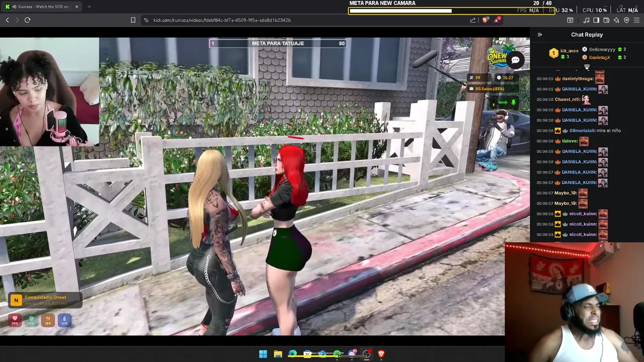Open site settings icon in address bar
Viewport: 644px width, 362px height.
pos(146,20)
